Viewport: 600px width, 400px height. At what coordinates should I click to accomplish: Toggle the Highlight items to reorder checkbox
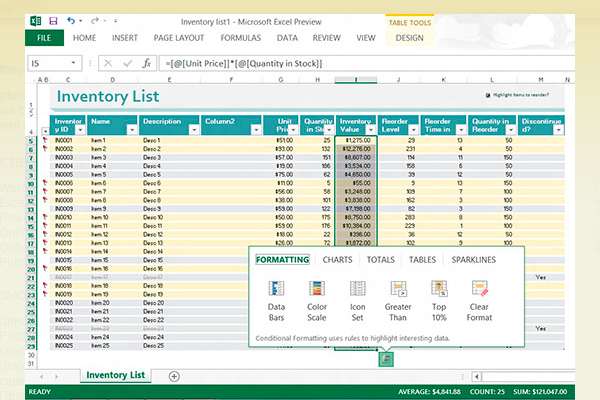(x=487, y=96)
